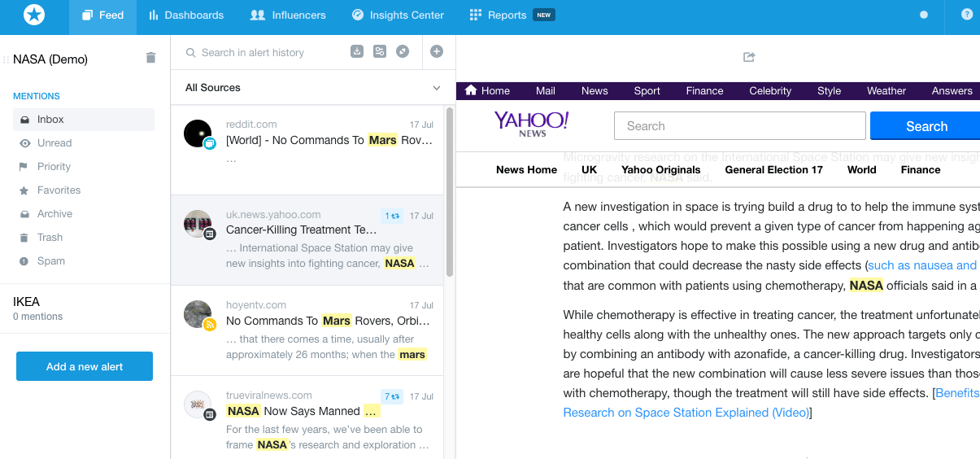Switch to the Dashboards tab
This screenshot has width=980, height=459.
(x=186, y=15)
